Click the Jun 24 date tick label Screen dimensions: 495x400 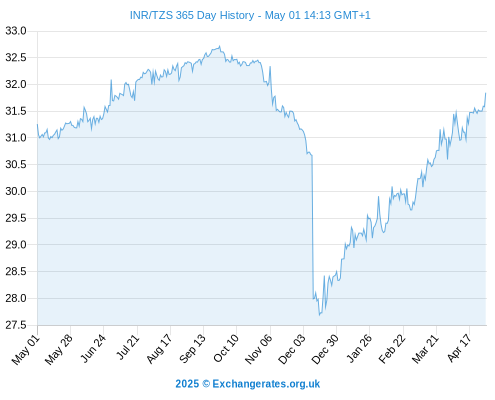tap(93, 348)
